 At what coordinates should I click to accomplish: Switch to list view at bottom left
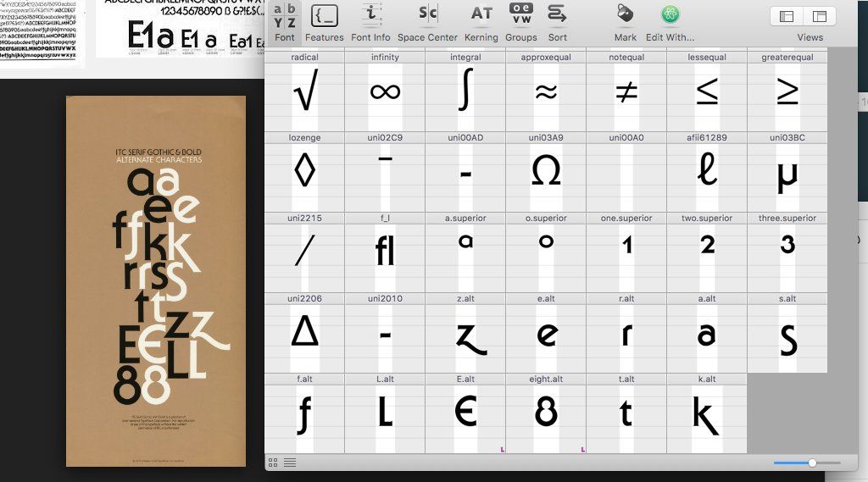click(x=289, y=463)
